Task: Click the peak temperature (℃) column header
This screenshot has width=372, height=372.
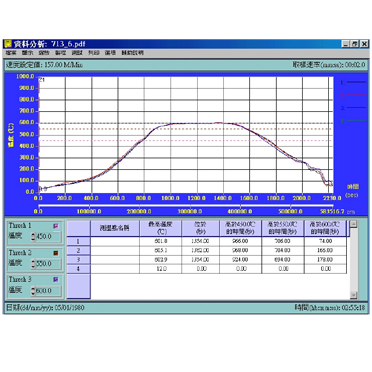Action: (x=160, y=228)
